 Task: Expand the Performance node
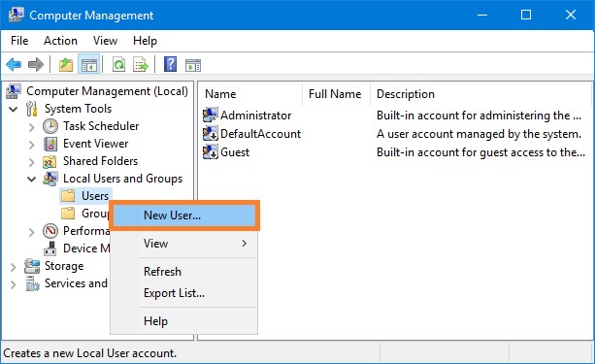pyautogui.click(x=32, y=232)
